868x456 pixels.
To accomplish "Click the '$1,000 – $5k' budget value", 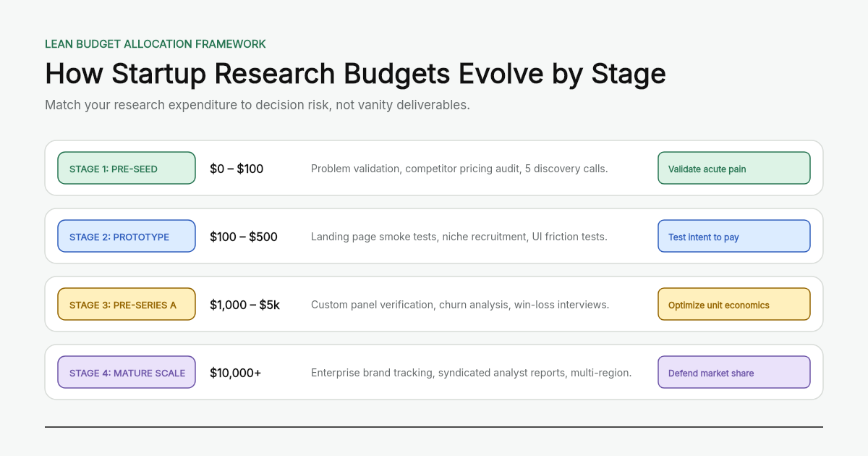I will coord(244,305).
